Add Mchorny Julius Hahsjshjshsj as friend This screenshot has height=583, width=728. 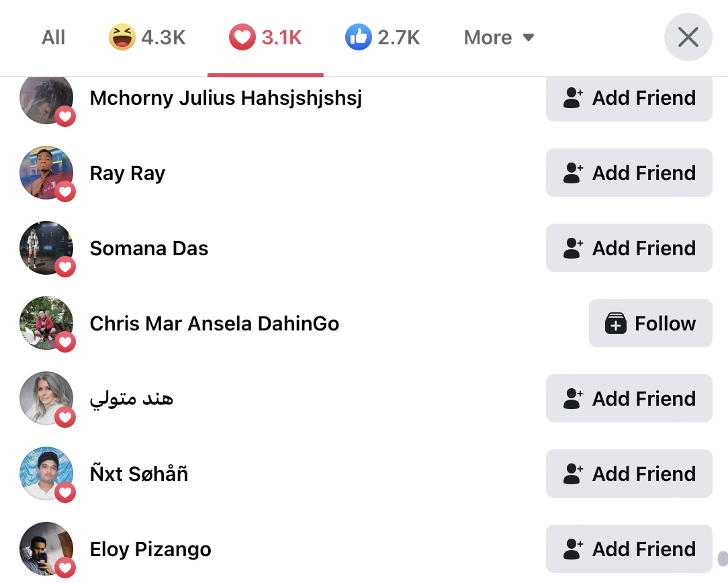pyautogui.click(x=629, y=98)
